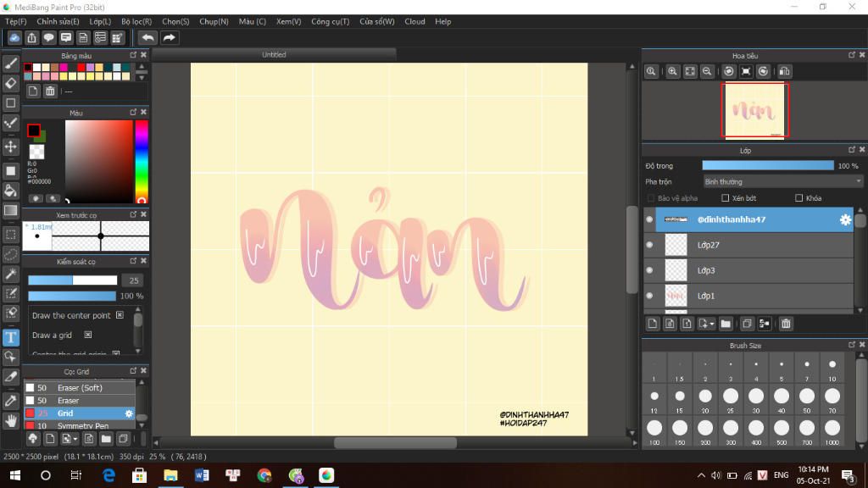This screenshot has height=488, width=868.
Task: Open the Lớp(L) menu
Action: (100, 21)
